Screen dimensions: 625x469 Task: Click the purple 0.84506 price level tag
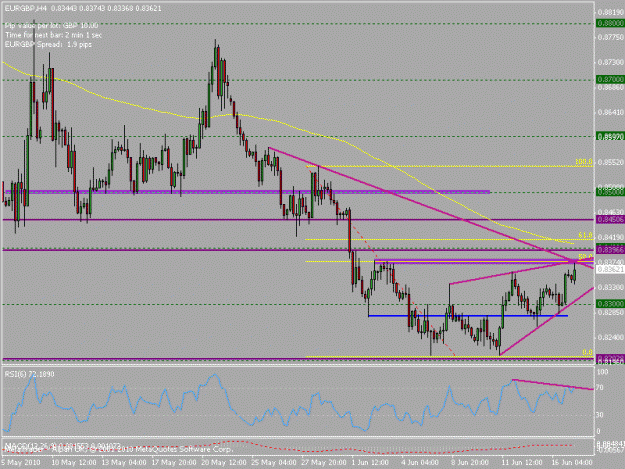click(x=610, y=220)
